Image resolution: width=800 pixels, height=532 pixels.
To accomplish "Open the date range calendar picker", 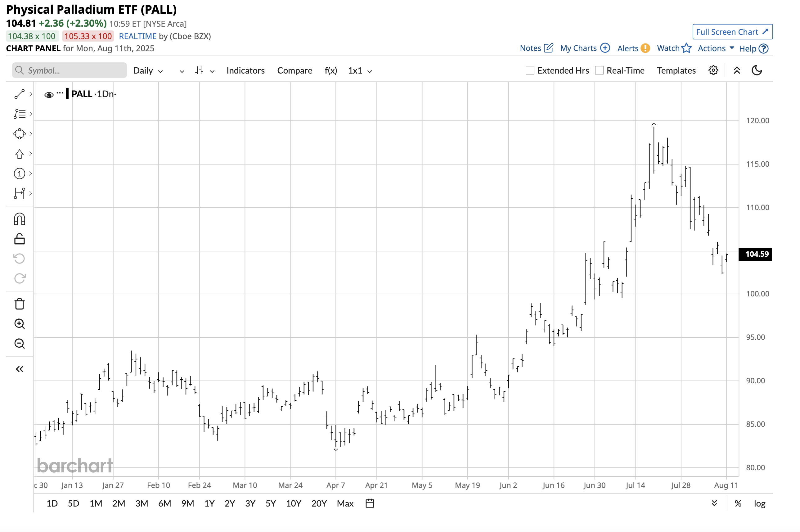I will click(x=370, y=503).
